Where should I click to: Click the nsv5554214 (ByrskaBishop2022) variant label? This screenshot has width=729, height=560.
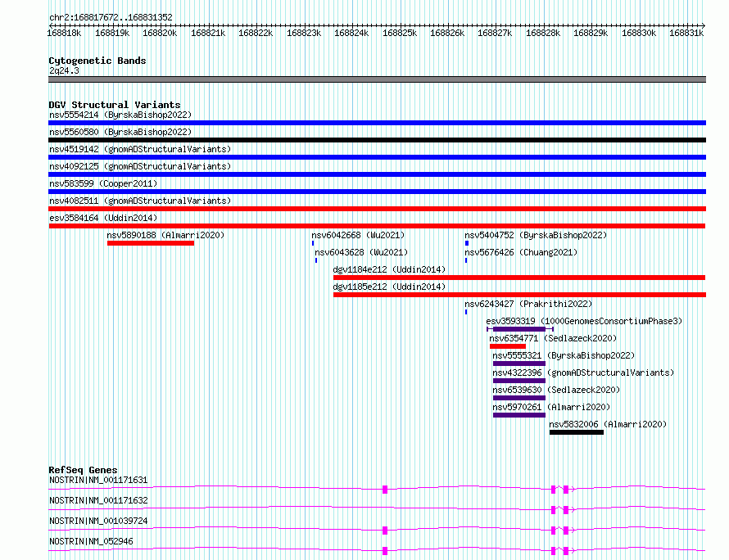[120, 115]
